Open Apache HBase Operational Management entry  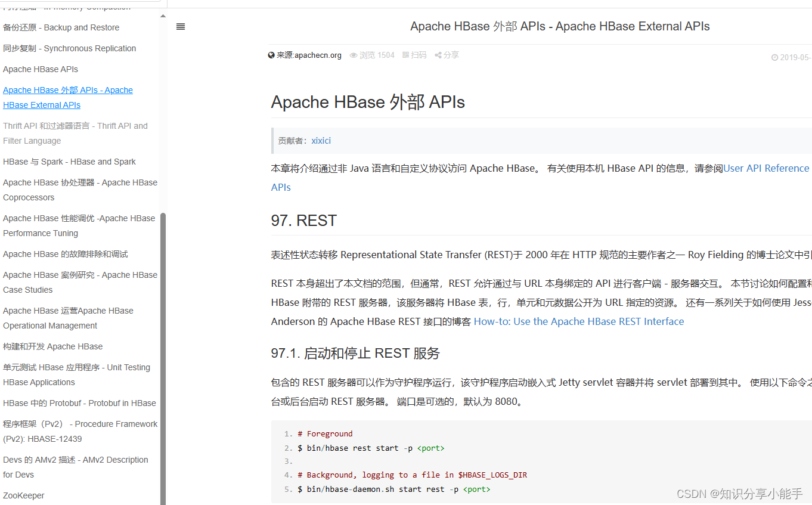coord(68,318)
